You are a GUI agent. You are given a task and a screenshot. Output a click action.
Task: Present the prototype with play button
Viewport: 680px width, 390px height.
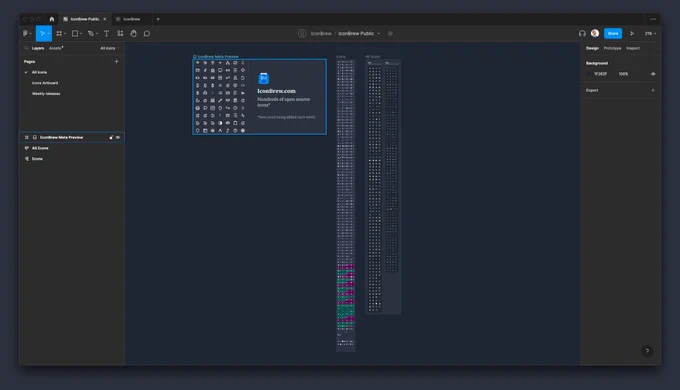point(632,33)
